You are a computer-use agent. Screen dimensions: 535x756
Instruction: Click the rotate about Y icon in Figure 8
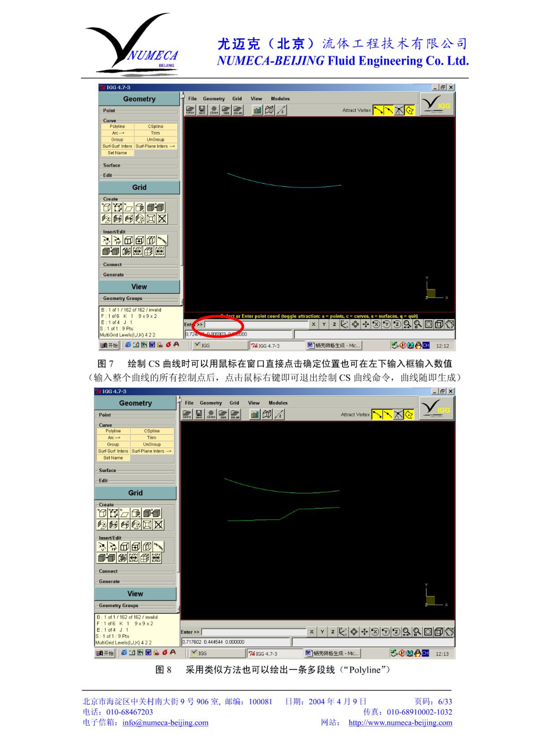coord(385,632)
